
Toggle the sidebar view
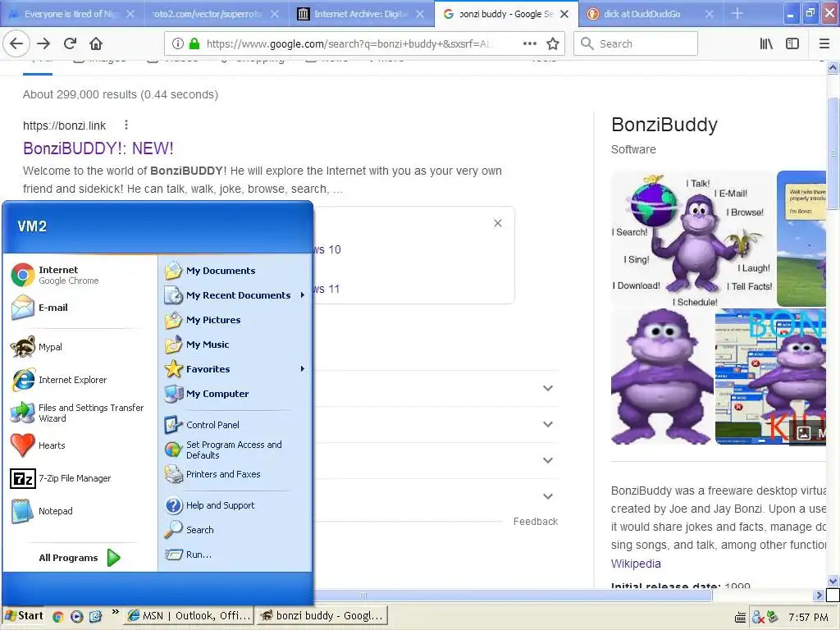click(x=792, y=44)
